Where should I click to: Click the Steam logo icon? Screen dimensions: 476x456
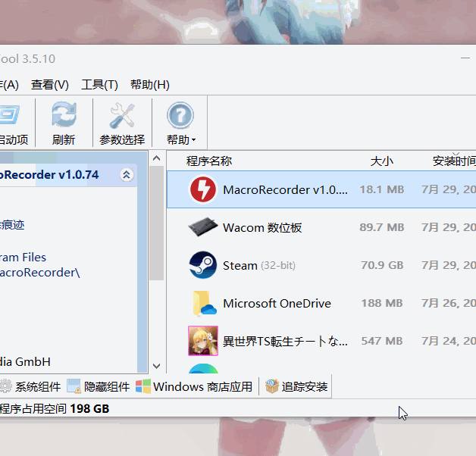click(203, 265)
